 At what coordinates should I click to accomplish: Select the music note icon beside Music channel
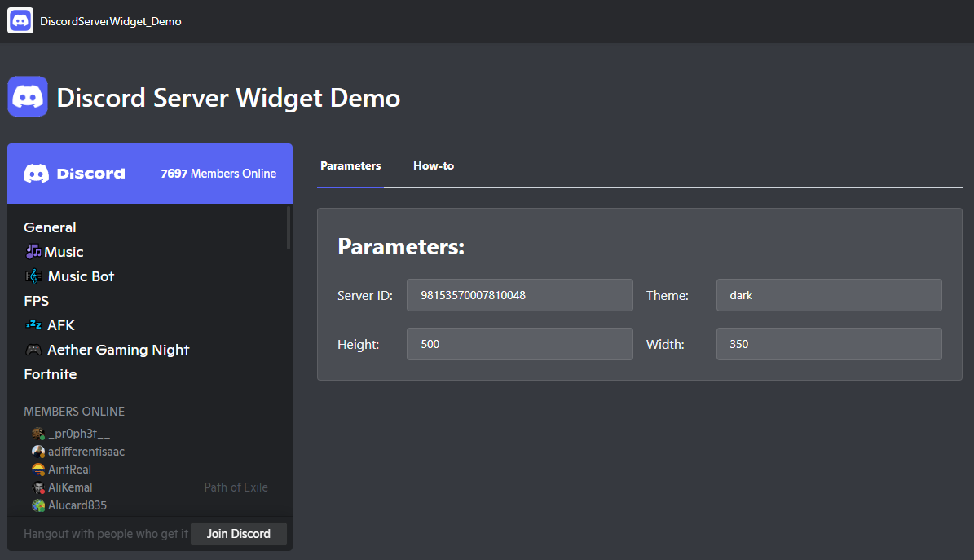pos(32,252)
